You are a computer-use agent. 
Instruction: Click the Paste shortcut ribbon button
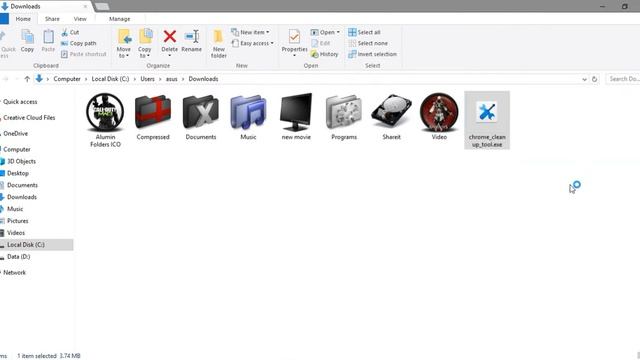pyautogui.click(x=83, y=54)
